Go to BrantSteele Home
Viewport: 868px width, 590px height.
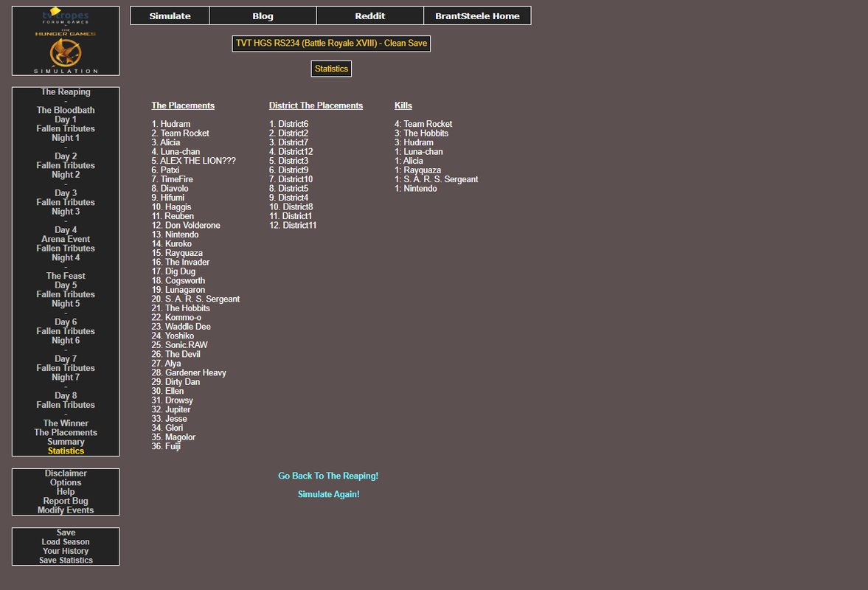[477, 16]
